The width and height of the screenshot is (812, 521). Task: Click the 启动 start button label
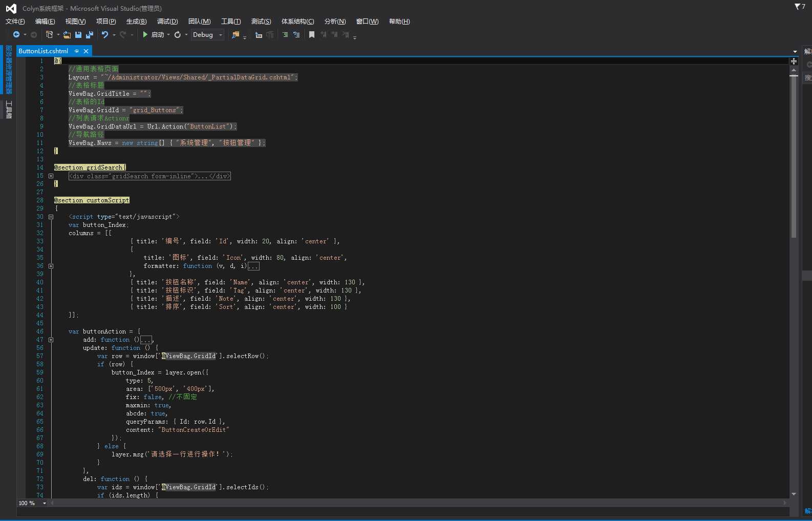pyautogui.click(x=158, y=35)
